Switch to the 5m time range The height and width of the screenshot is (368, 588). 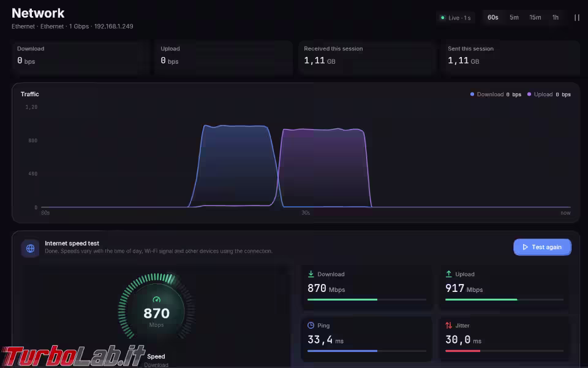coord(514,17)
